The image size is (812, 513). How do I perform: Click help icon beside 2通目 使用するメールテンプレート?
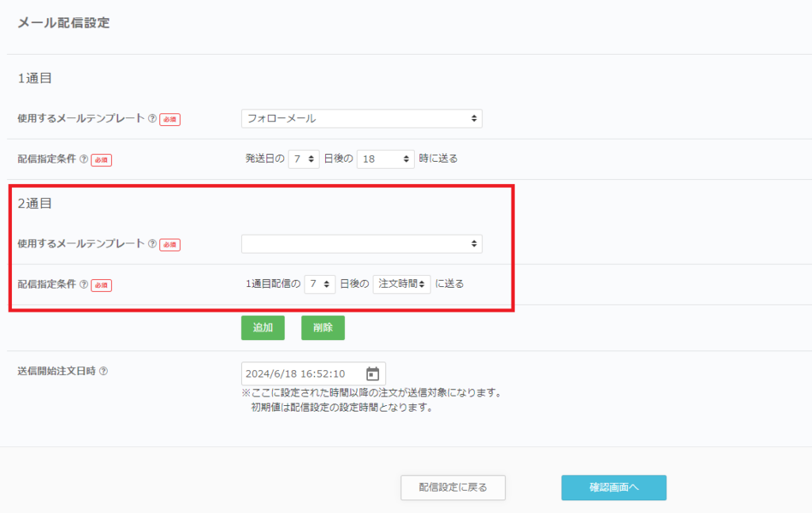152,244
